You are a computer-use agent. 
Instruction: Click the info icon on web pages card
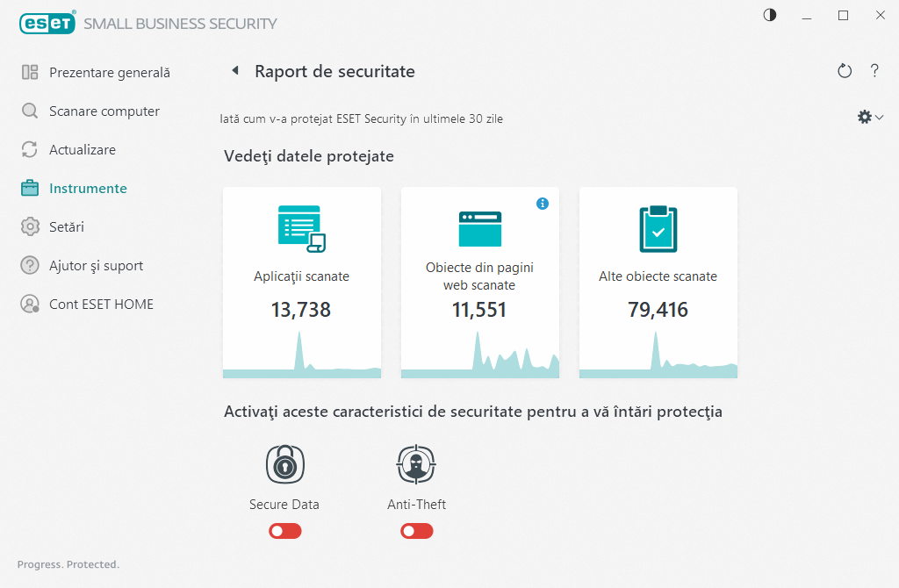(543, 204)
